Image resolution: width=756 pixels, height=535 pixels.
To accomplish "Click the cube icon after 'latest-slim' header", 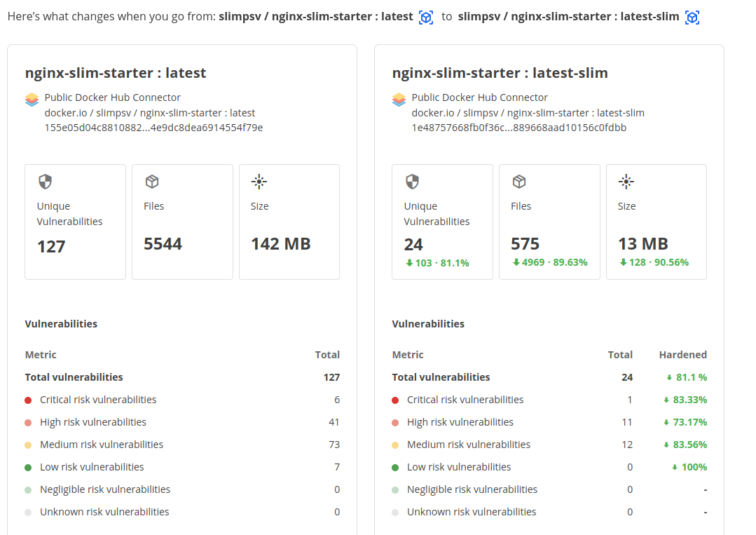I will coord(692,18).
